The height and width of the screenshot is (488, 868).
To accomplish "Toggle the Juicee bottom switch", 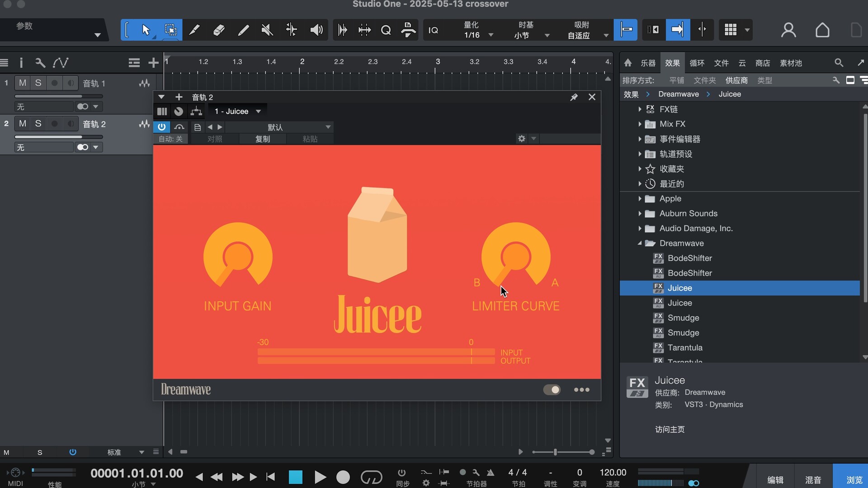I will click(552, 389).
